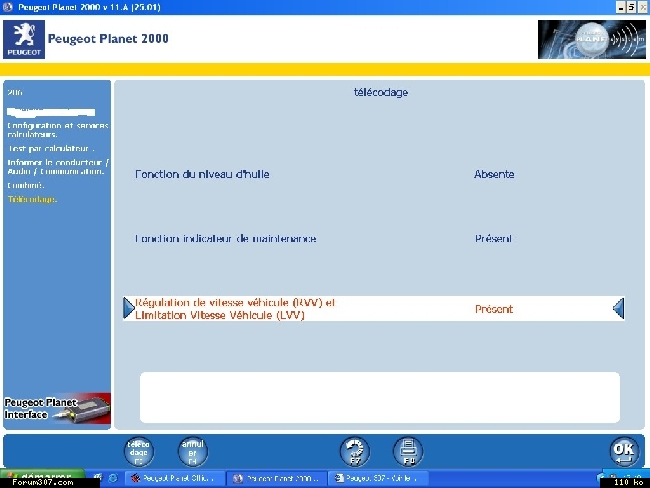The image size is (650, 488).
Task: Click the left blue arrow on RVV row
Action: [129, 308]
